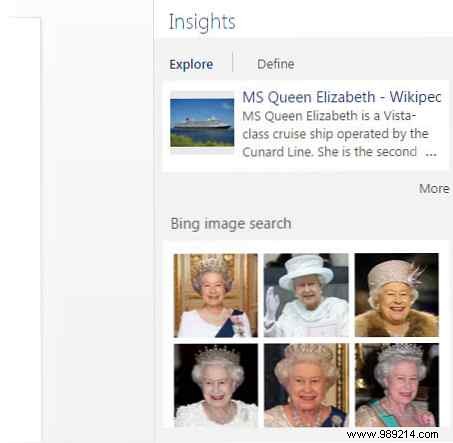Click the divider between Explore and Define

[x=233, y=62]
